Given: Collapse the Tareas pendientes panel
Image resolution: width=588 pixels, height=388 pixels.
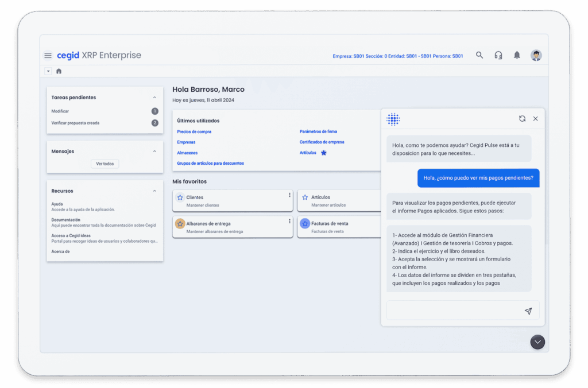Looking at the screenshot, I should (x=154, y=98).
